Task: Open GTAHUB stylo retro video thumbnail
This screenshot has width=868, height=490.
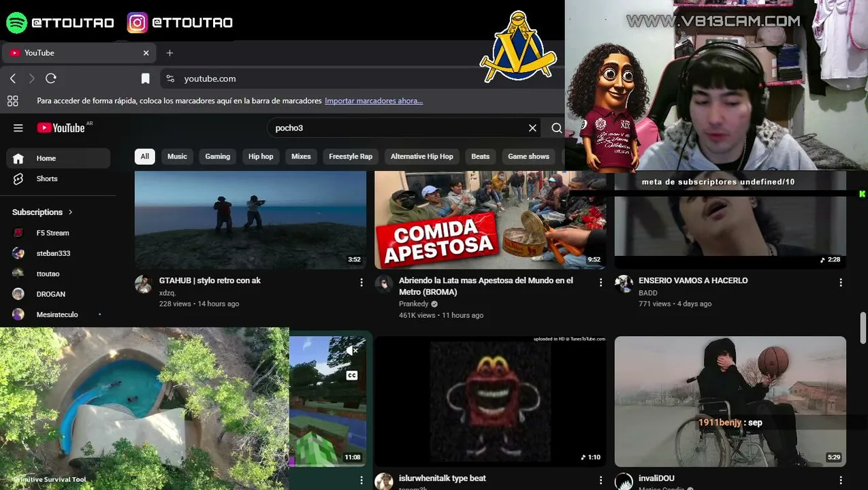Action: (x=251, y=220)
